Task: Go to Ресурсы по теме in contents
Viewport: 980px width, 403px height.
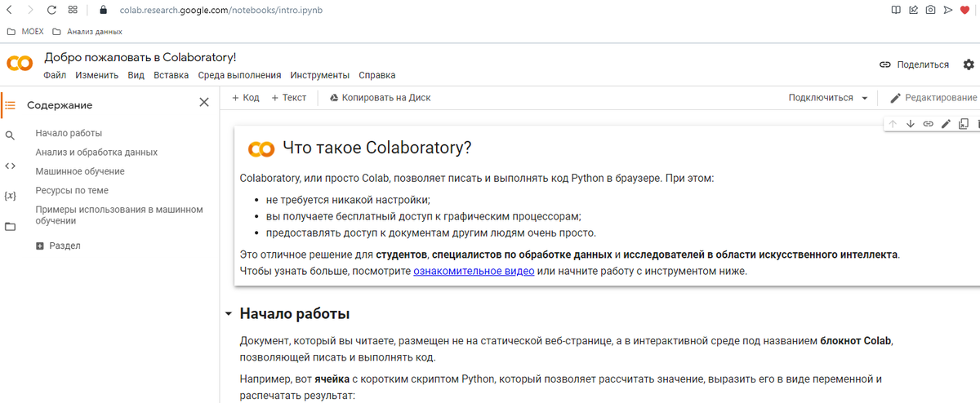Action: click(72, 190)
